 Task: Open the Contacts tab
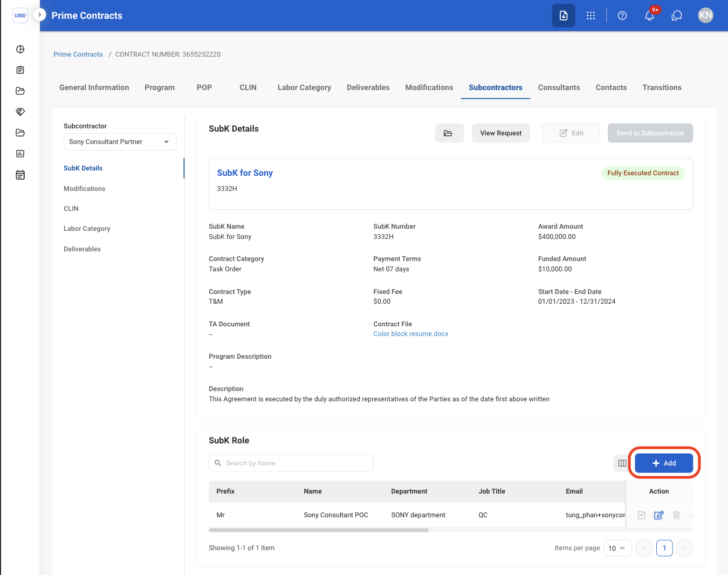pyautogui.click(x=611, y=87)
